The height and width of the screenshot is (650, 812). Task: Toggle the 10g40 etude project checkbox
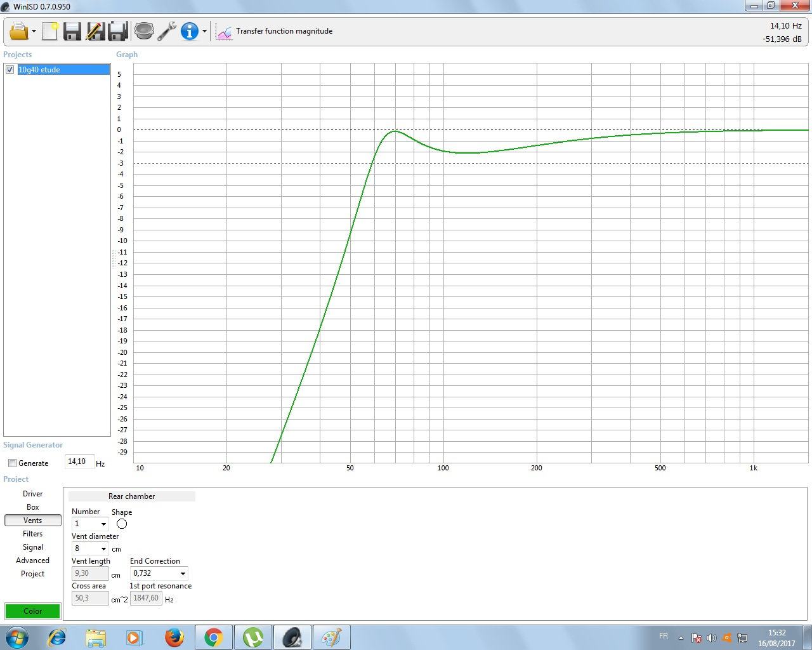(10, 70)
